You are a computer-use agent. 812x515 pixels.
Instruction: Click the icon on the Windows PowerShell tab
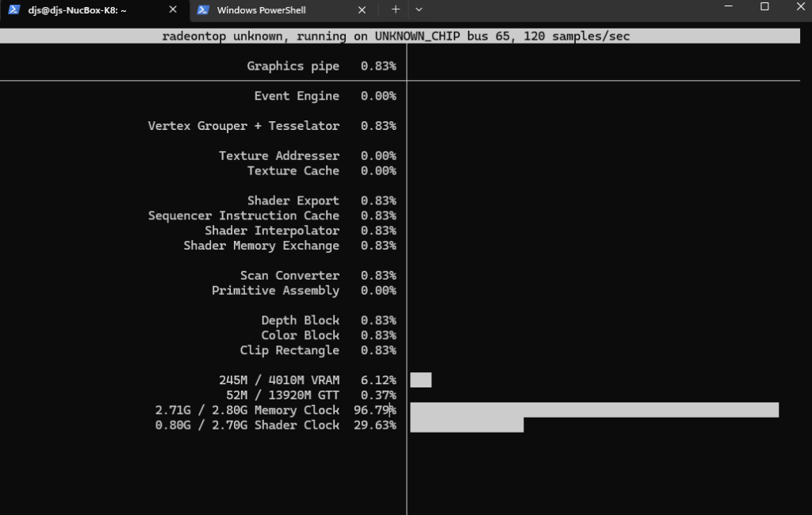point(203,10)
